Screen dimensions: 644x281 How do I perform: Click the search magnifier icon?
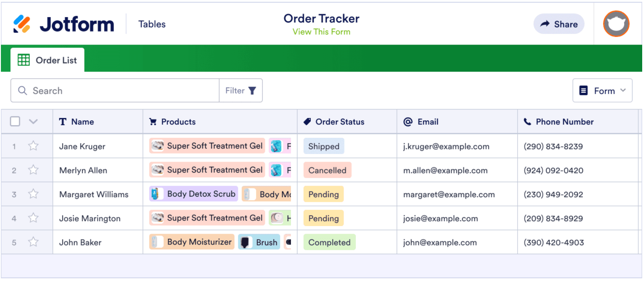click(x=22, y=91)
